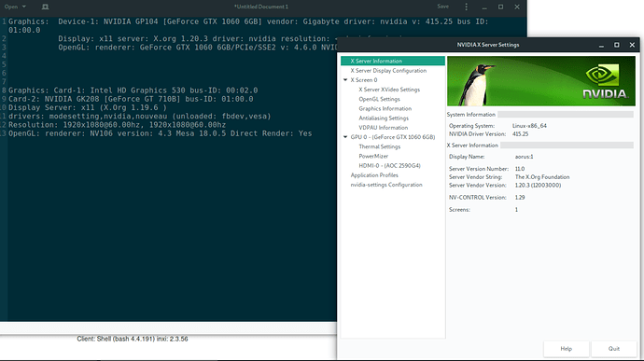Screen dimensions: 644x361
Task: Open the text editor three-dot menu
Action: (x=466, y=7)
